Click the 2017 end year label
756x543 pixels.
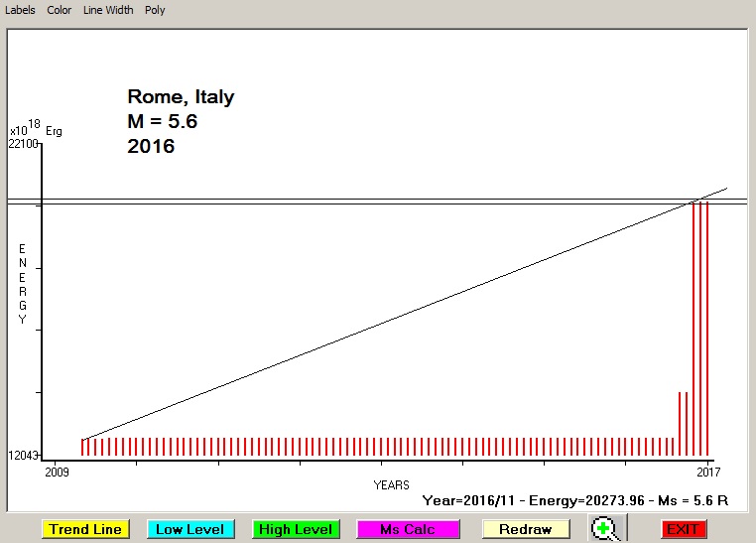tap(706, 471)
